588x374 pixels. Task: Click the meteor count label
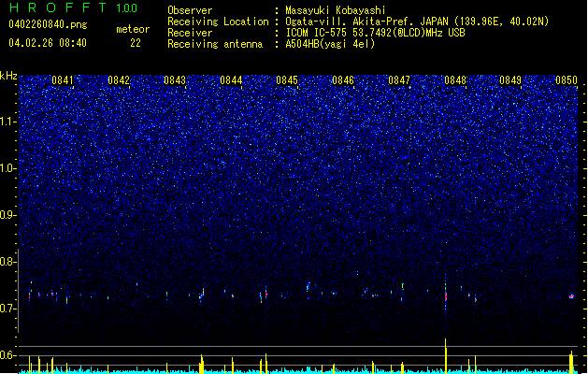click(133, 29)
